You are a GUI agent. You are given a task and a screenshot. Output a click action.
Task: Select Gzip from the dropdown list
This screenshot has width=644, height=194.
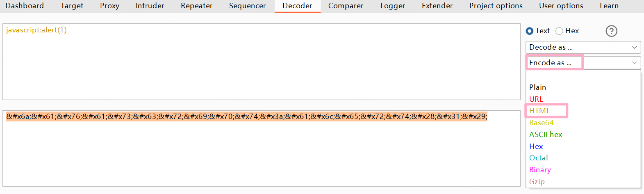point(537,182)
